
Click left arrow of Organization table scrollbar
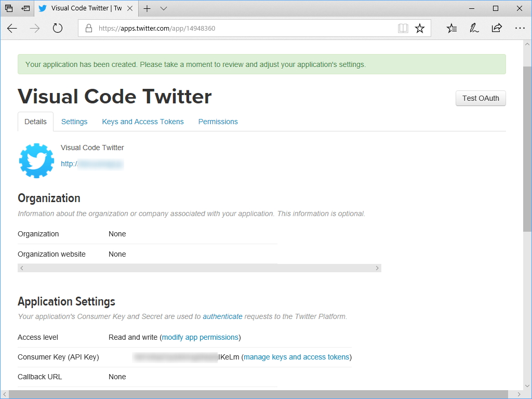coord(22,268)
